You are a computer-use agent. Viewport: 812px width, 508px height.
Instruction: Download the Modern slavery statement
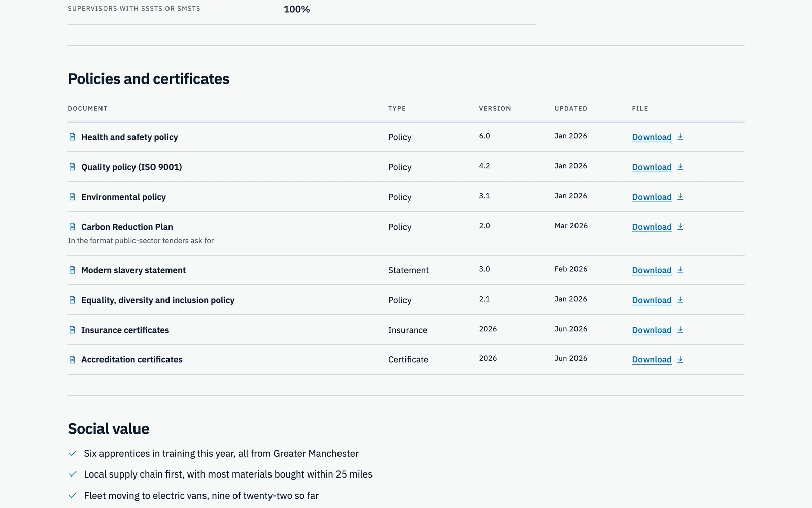tap(658, 270)
